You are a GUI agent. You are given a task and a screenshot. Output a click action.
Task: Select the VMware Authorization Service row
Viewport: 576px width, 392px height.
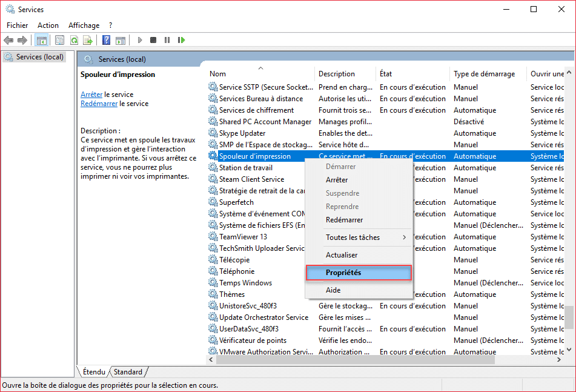(386, 351)
